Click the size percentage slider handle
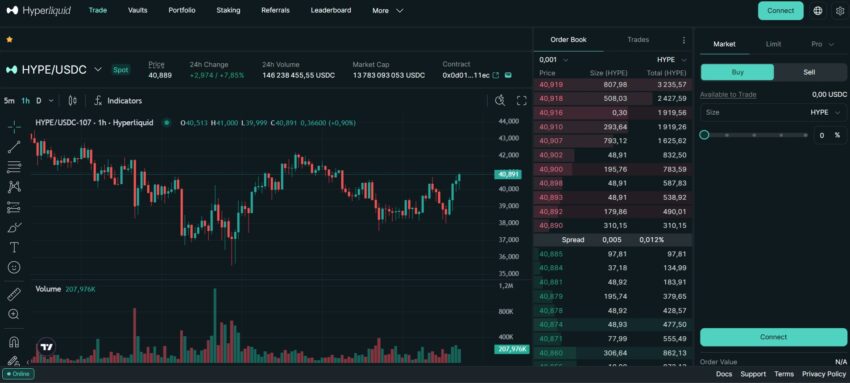This screenshot has width=850, height=383. point(704,135)
